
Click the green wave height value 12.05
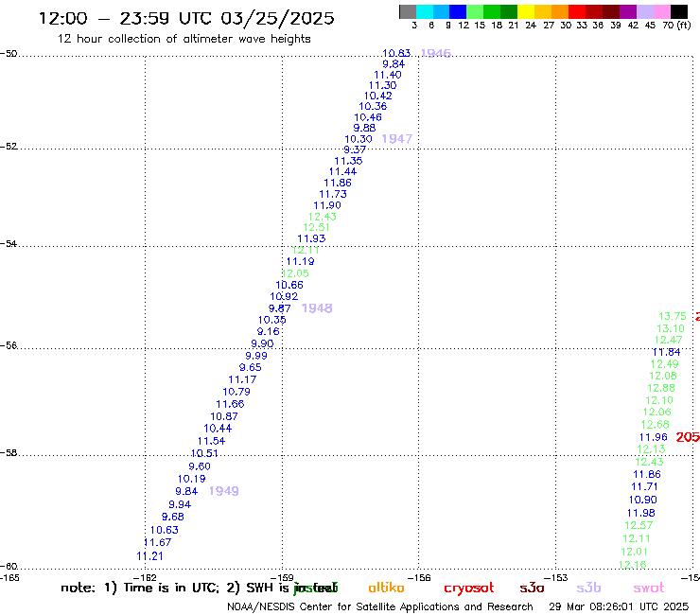[295, 273]
